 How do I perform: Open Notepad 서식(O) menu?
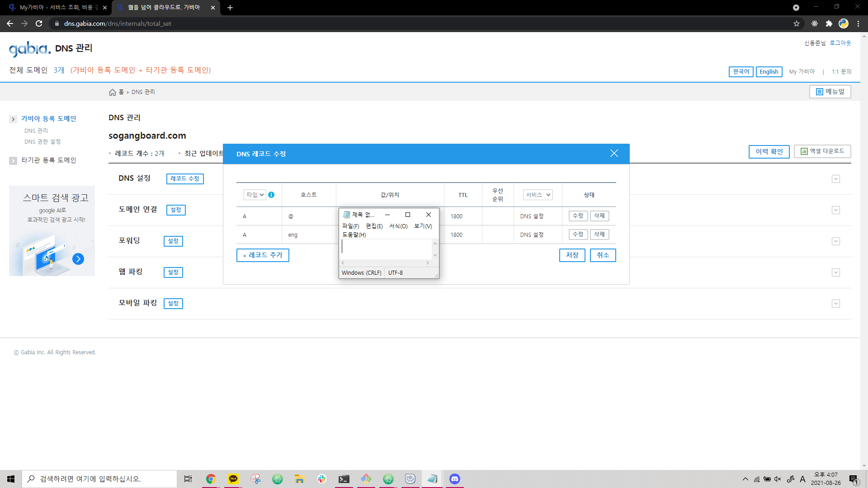tap(398, 226)
